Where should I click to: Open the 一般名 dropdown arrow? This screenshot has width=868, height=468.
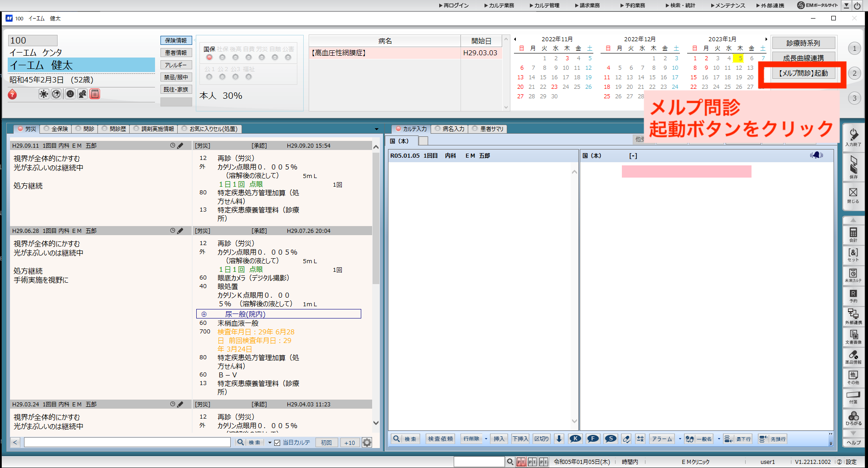(719, 439)
